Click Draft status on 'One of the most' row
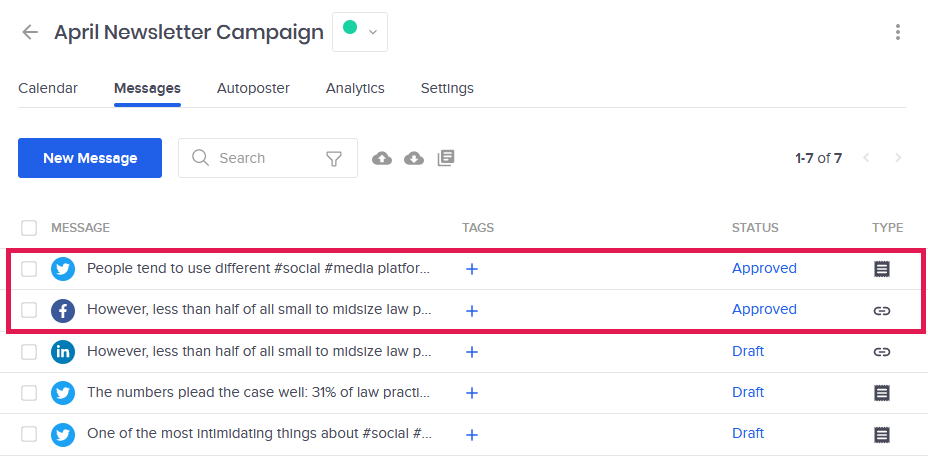The height and width of the screenshot is (460, 928). click(x=748, y=433)
